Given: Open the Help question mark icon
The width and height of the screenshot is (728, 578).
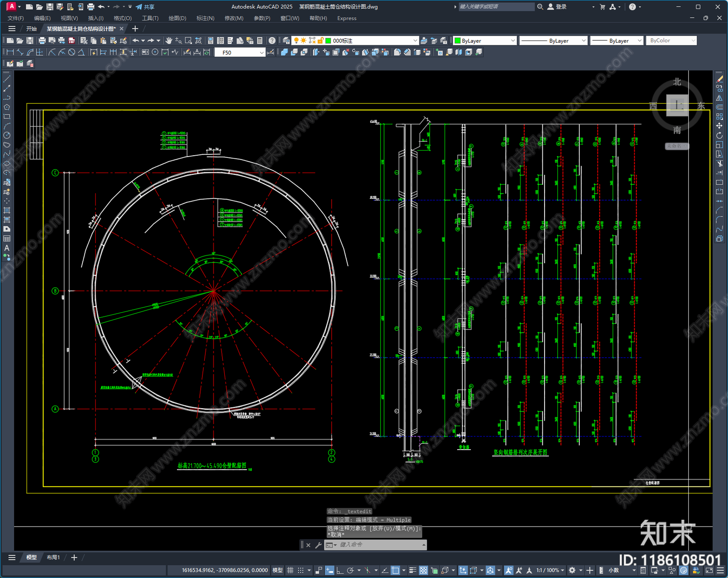Looking at the screenshot, I should click(272, 41).
